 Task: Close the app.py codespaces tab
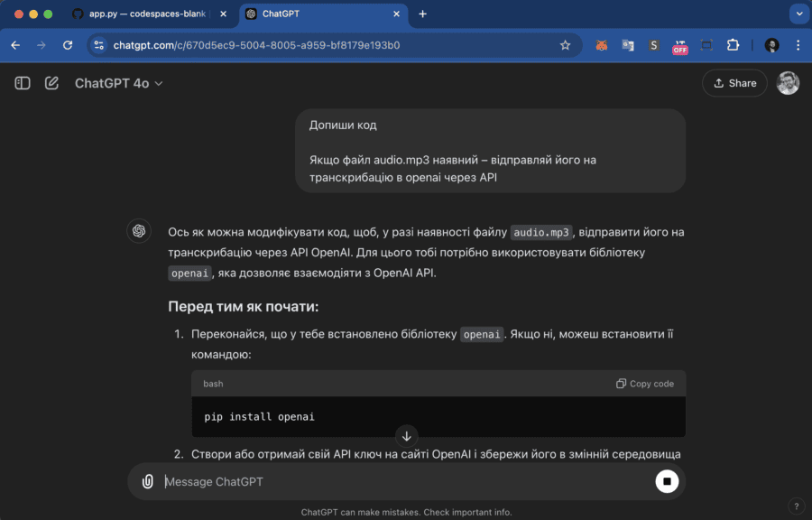click(223, 14)
